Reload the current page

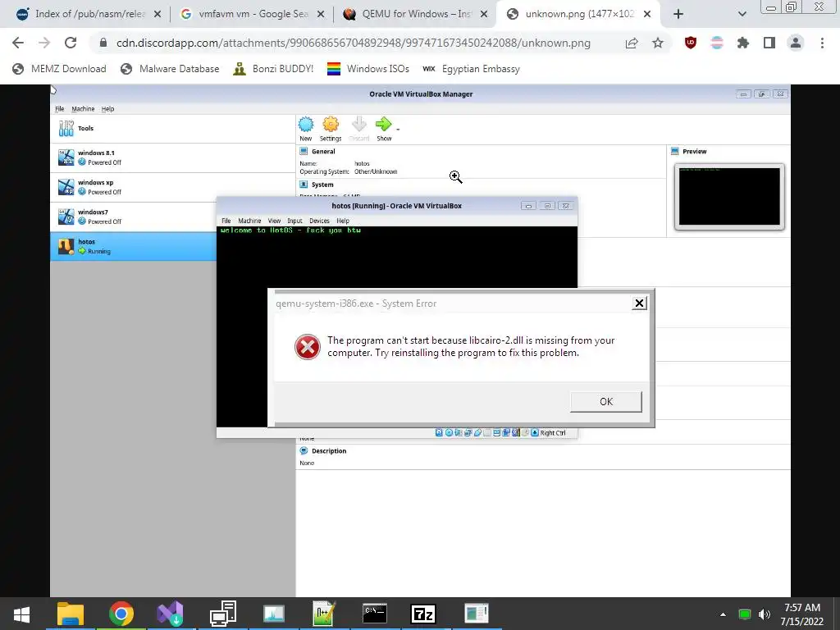click(x=71, y=43)
